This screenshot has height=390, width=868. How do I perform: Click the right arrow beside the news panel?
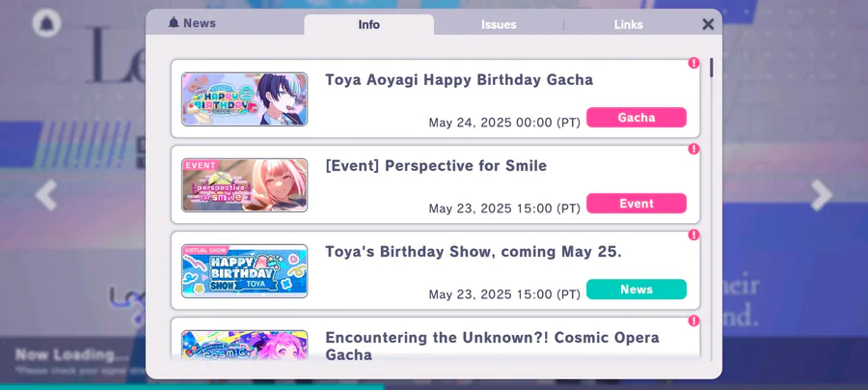coord(822,195)
